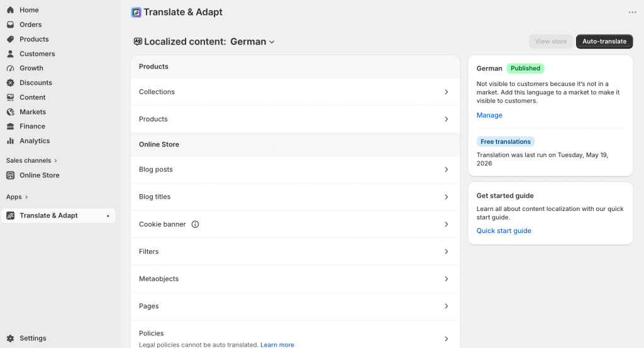Click the Published status badge
The height and width of the screenshot is (348, 644).
tap(525, 68)
